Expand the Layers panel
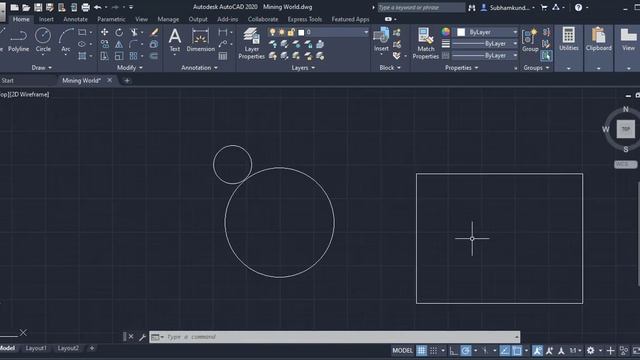 (303, 68)
